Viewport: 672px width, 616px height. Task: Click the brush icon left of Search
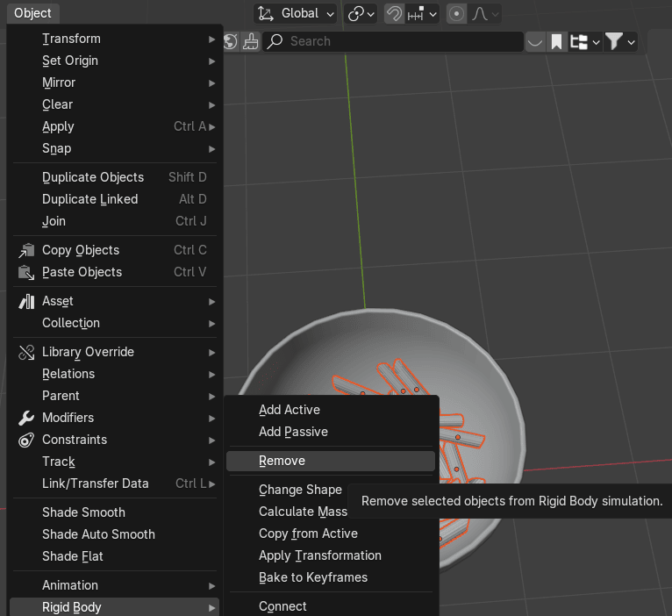click(x=251, y=41)
